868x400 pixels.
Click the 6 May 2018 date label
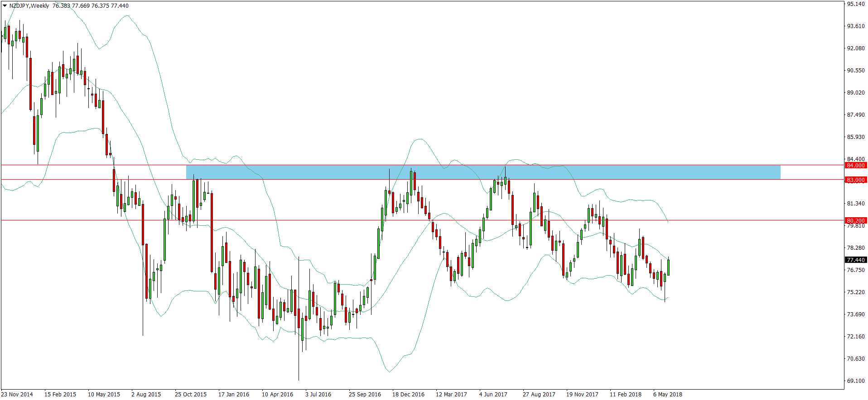coord(667,395)
